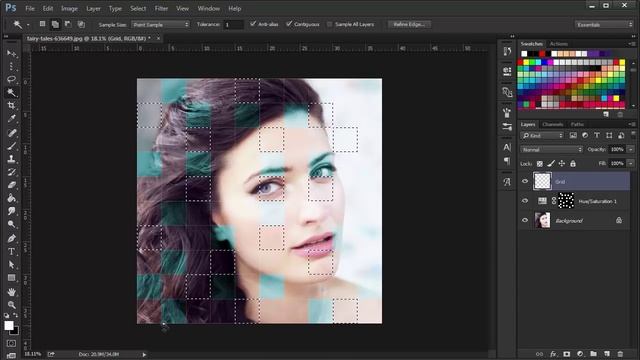Select the Lasso tool
Screen dimensions: 640x360
coord(11,79)
